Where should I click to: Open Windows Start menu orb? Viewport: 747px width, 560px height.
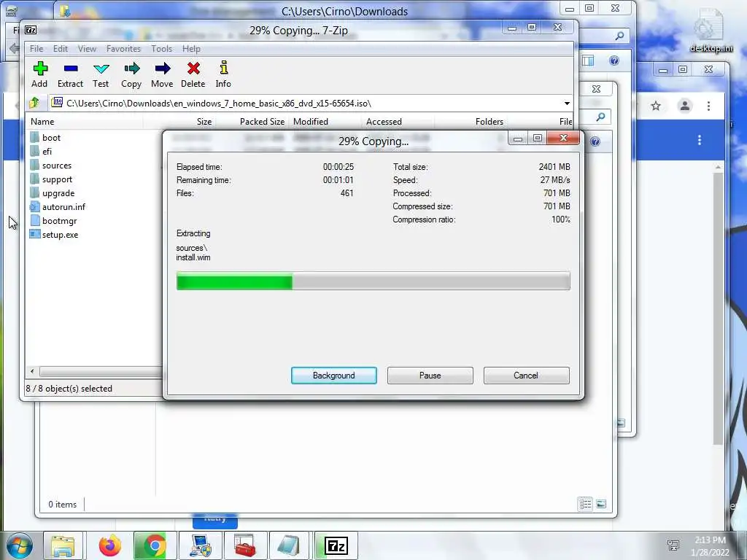click(20, 545)
